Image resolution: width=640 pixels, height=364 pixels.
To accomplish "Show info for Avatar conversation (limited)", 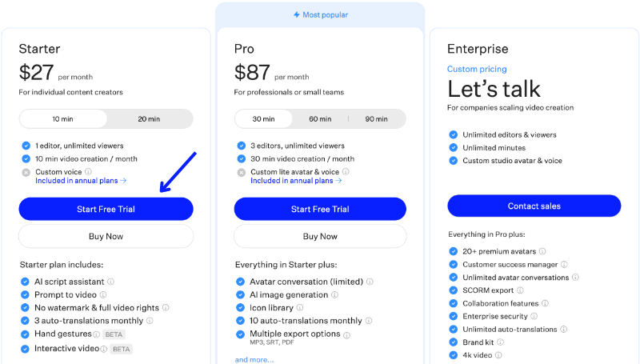I will point(370,282).
